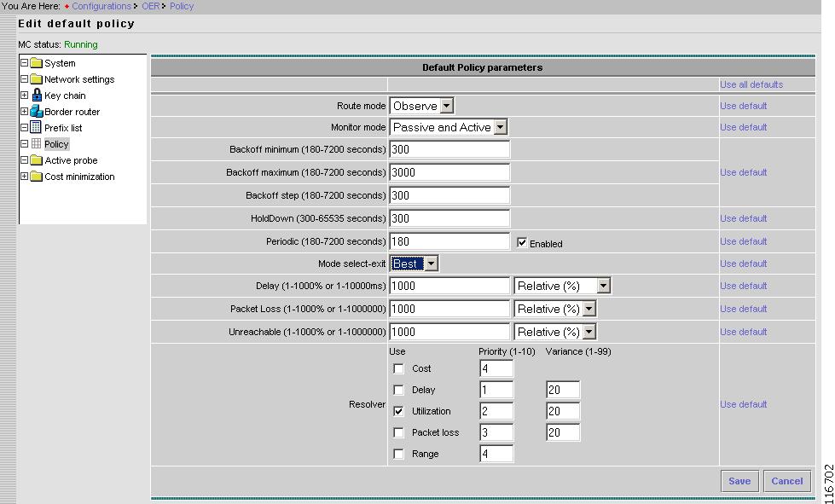The image size is (835, 504).
Task: Save the default policy
Action: [x=739, y=481]
